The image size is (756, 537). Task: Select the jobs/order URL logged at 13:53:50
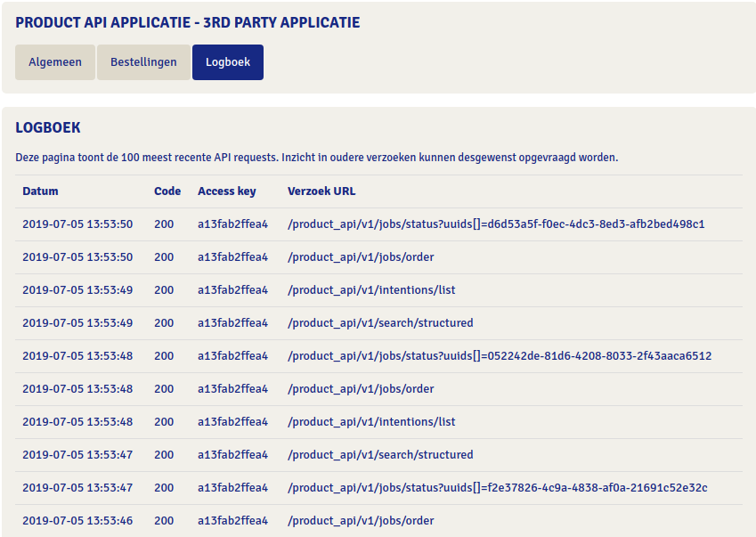361,257
